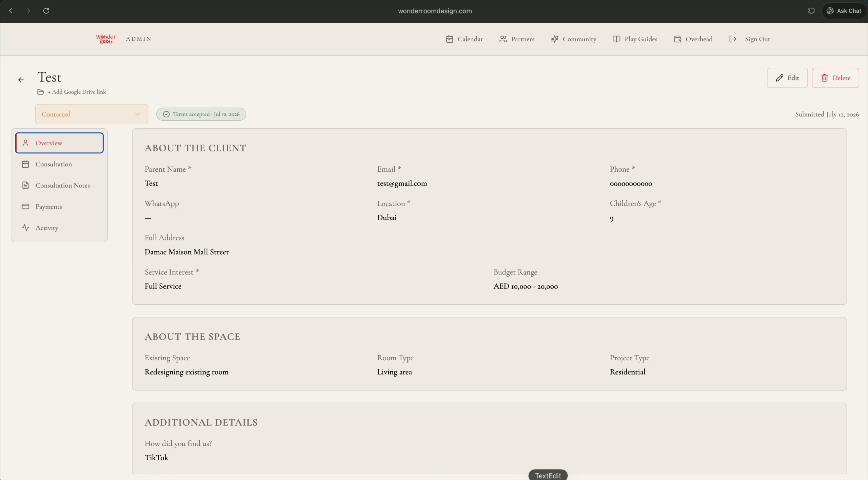Open the Partners page

(x=517, y=39)
